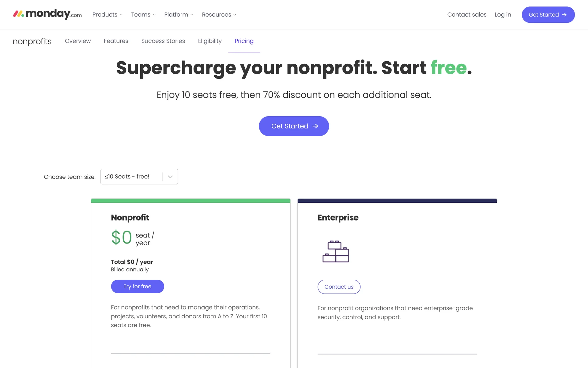The width and height of the screenshot is (588, 368).
Task: Open the Contact sales link
Action: point(467,15)
